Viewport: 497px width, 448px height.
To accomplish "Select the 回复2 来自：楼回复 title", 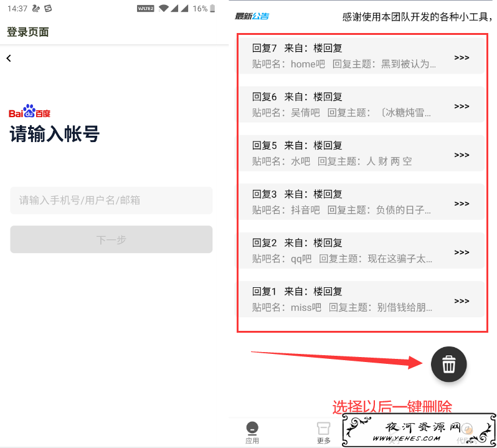I will [297, 243].
